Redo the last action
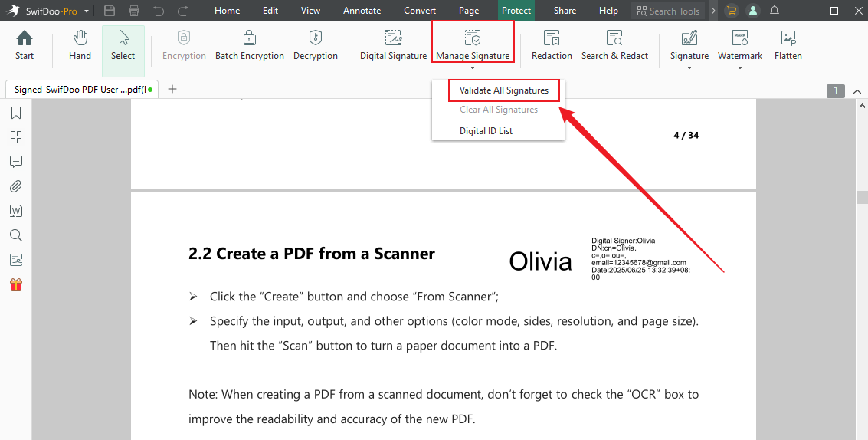The width and height of the screenshot is (868, 440). (x=182, y=11)
